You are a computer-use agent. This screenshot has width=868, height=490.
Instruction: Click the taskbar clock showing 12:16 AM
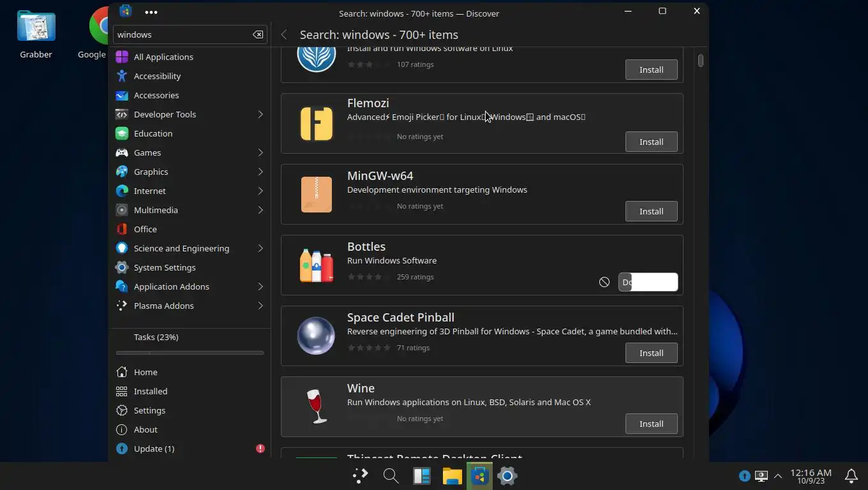click(x=811, y=476)
